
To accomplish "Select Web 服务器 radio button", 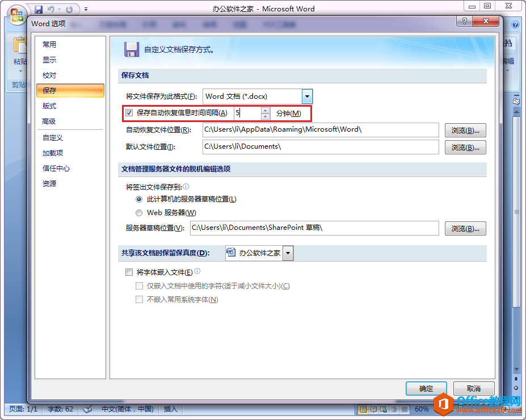I will pyautogui.click(x=139, y=213).
